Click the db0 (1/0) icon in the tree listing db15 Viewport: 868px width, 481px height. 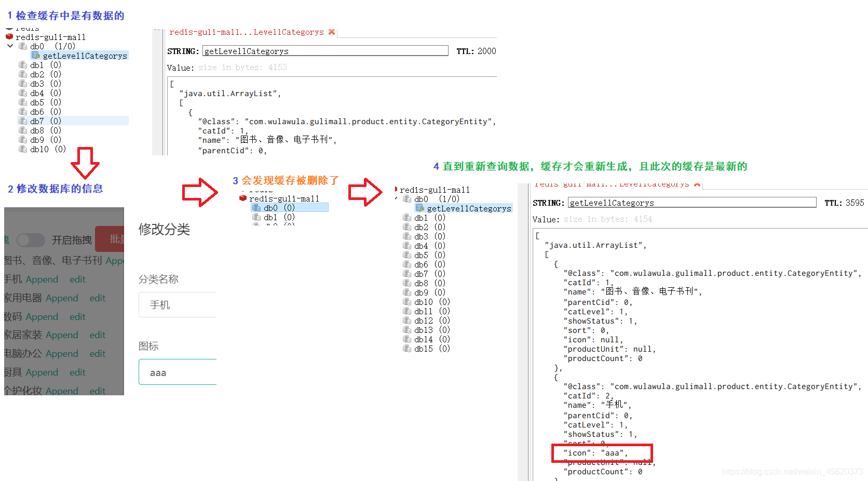(407, 199)
